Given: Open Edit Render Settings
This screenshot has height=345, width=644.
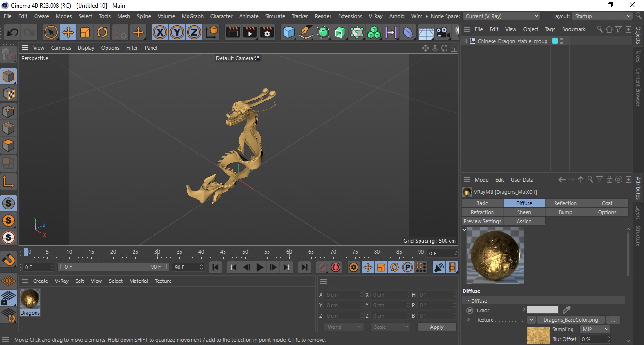Looking at the screenshot, I should coord(267,33).
